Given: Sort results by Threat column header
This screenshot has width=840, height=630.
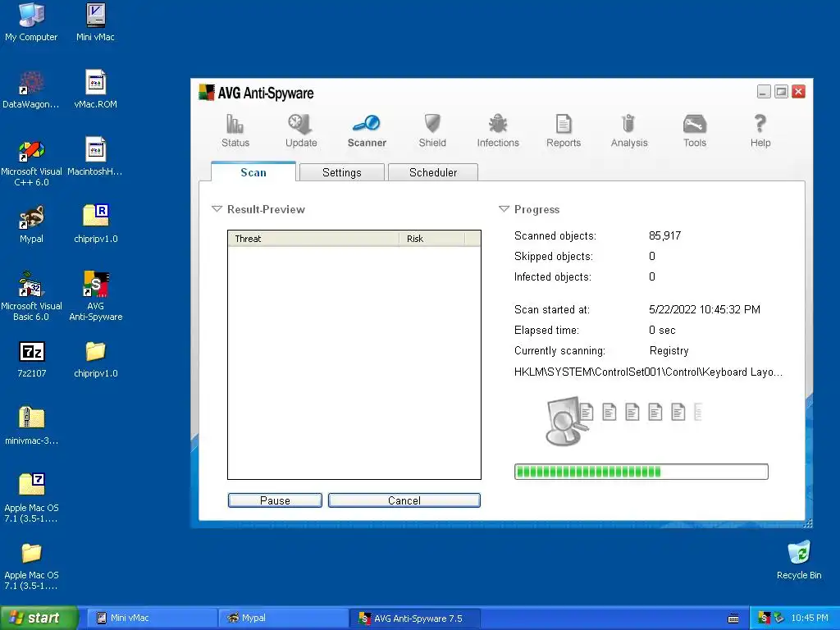Looking at the screenshot, I should pos(313,239).
